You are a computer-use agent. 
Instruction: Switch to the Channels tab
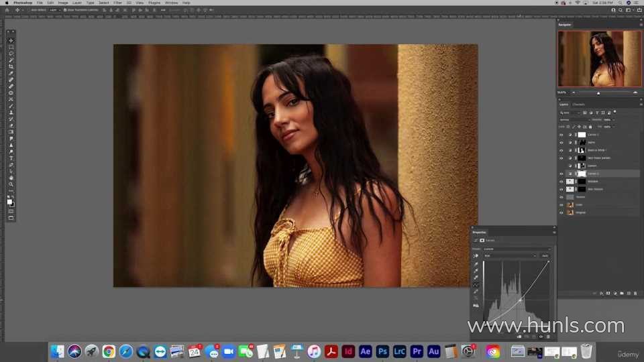(x=578, y=105)
